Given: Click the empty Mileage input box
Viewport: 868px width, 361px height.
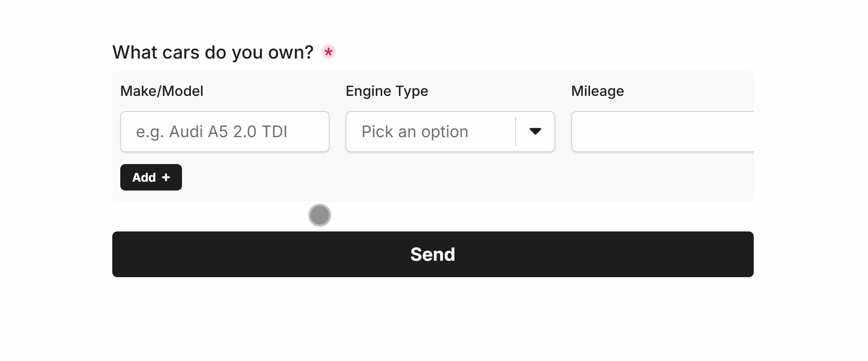Looking at the screenshot, I should [x=662, y=132].
